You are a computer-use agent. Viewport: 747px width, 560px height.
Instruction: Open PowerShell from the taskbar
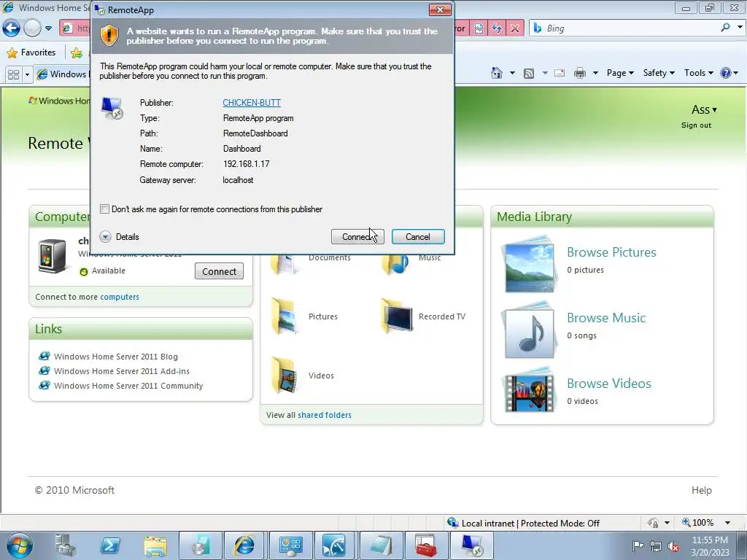tap(110, 545)
